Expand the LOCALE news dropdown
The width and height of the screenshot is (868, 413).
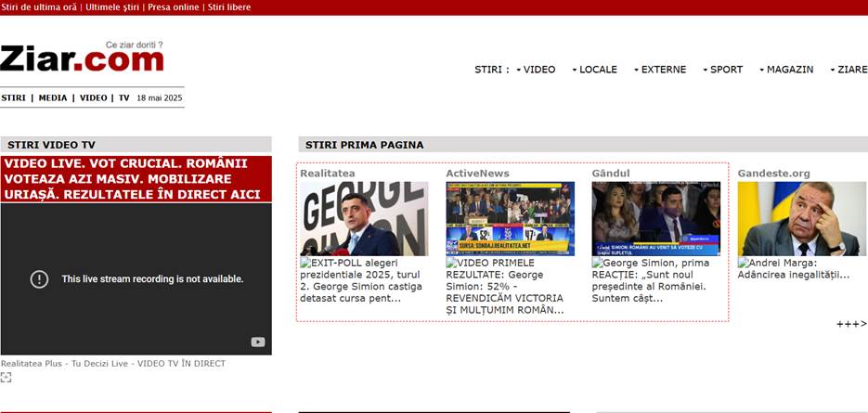(594, 70)
